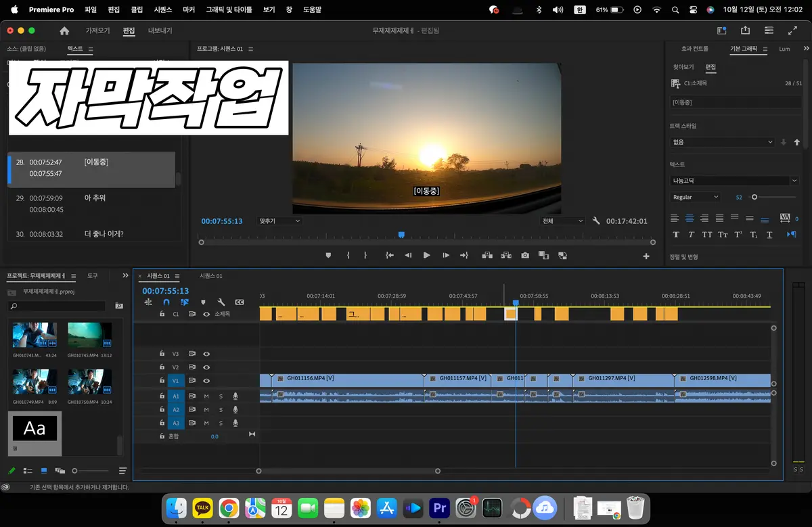Adjust the font size slider handle

point(754,197)
